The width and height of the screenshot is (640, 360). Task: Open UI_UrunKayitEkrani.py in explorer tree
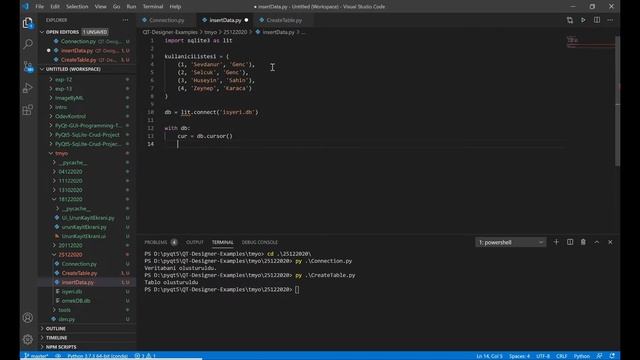(x=87, y=218)
